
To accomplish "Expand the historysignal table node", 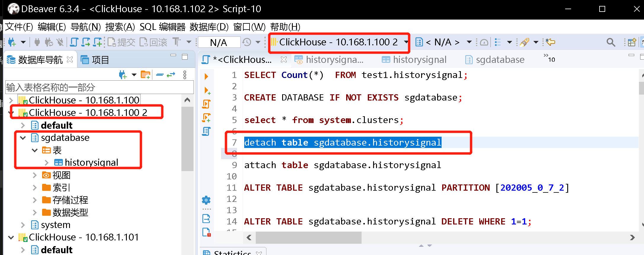I will pos(47,162).
